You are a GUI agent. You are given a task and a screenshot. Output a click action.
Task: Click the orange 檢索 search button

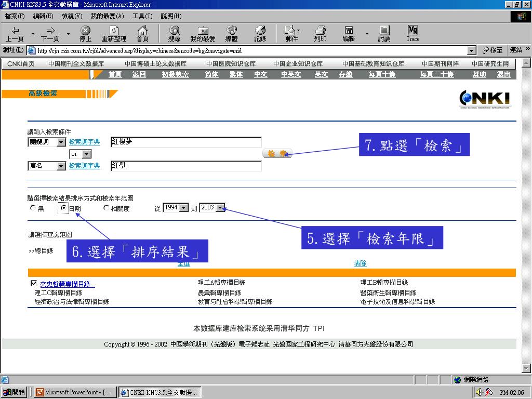pos(277,153)
